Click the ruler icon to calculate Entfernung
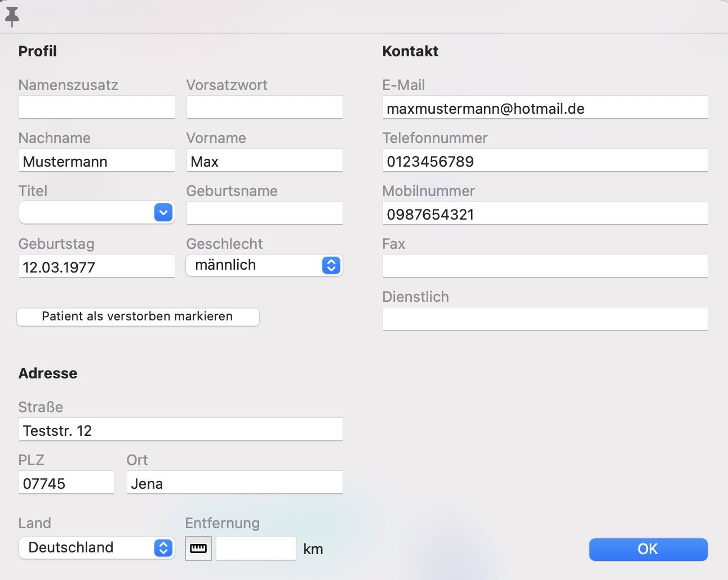 pos(198,548)
